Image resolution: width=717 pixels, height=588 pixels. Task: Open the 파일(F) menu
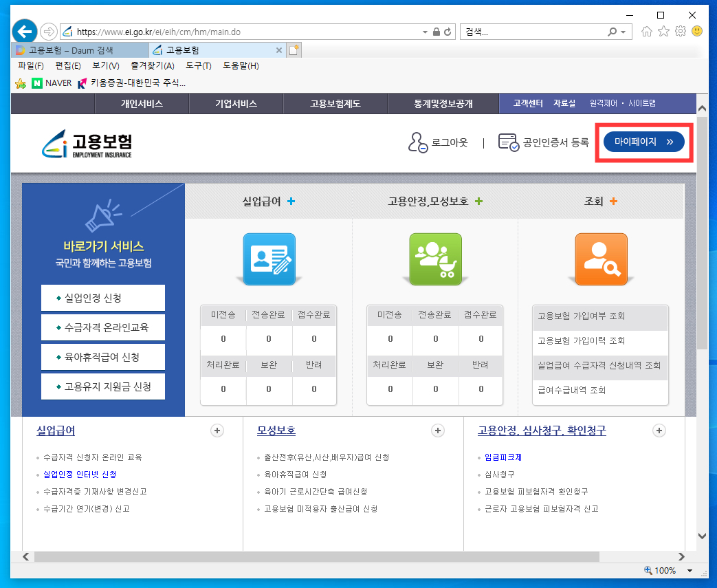click(31, 66)
